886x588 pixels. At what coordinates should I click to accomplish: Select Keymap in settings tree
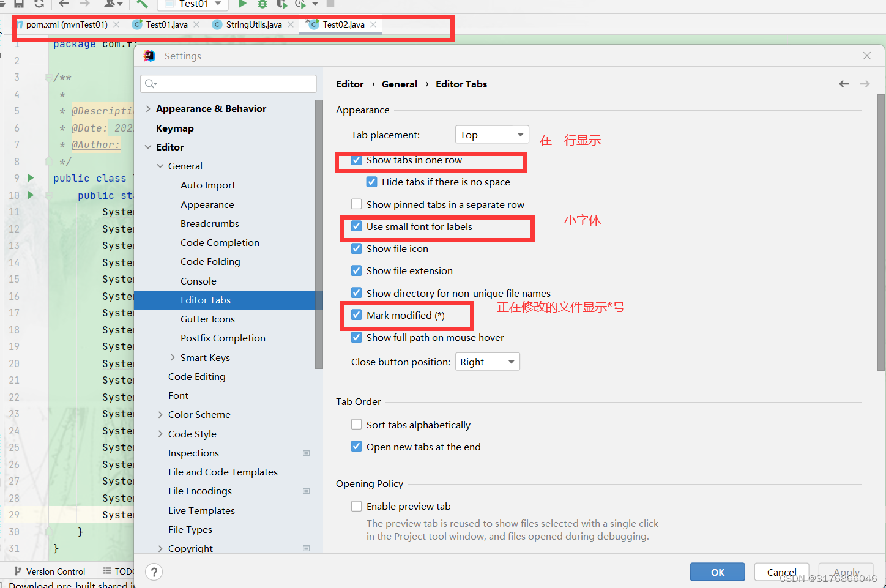175,128
